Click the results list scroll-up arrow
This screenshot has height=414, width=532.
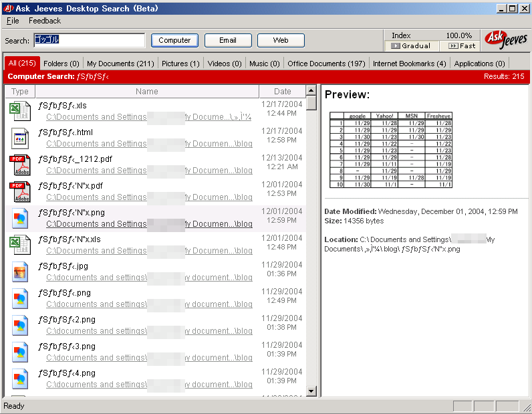[311, 90]
